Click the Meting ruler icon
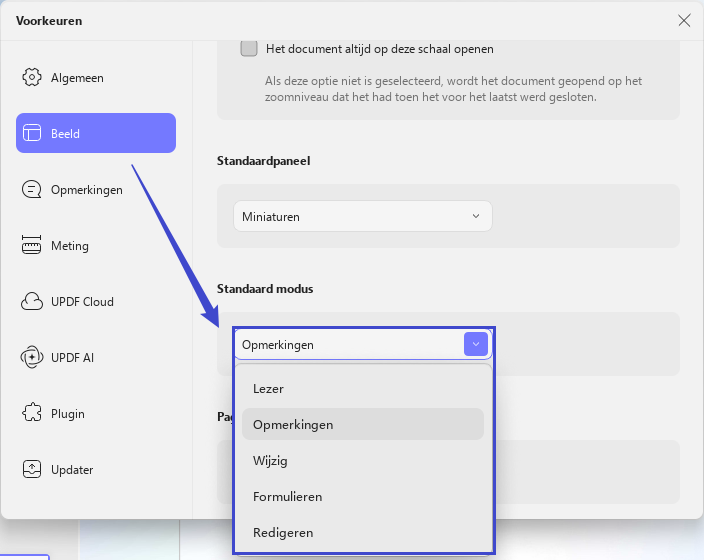 coord(31,245)
